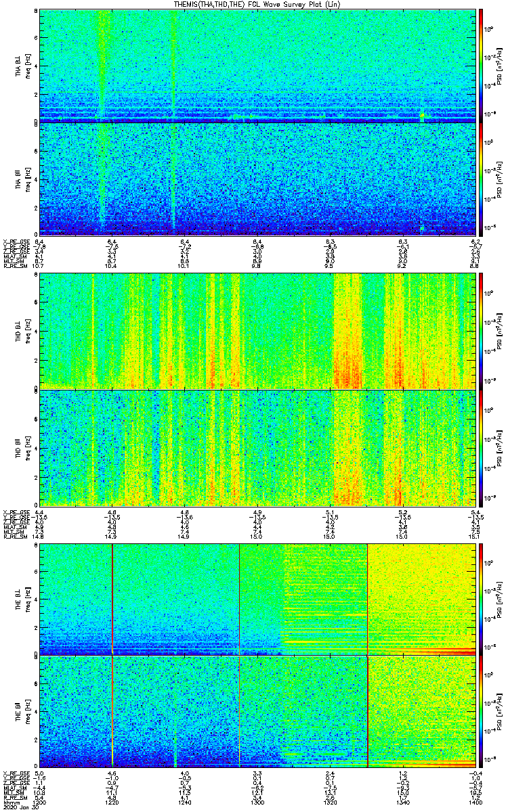
Task: Click the THA B-perpendicular panel's color bar
Action: pos(482,66)
